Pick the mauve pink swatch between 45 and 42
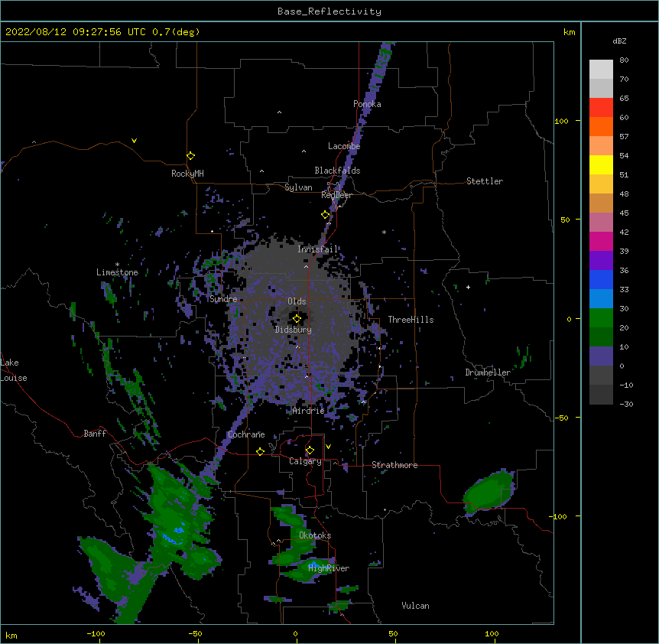The width and height of the screenshot is (659, 644). coord(601,222)
